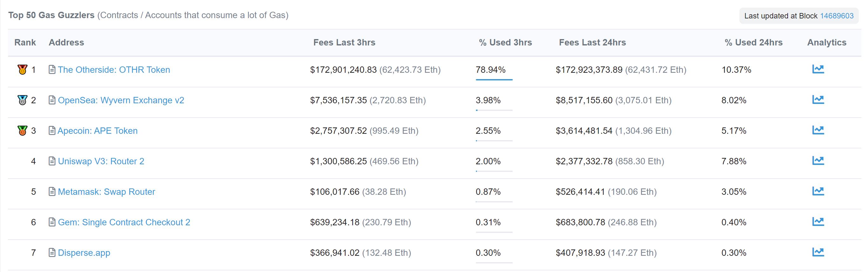This screenshot has height=272, width=868.
Task: Go to Apecoin: APE Token address
Action: tap(98, 131)
